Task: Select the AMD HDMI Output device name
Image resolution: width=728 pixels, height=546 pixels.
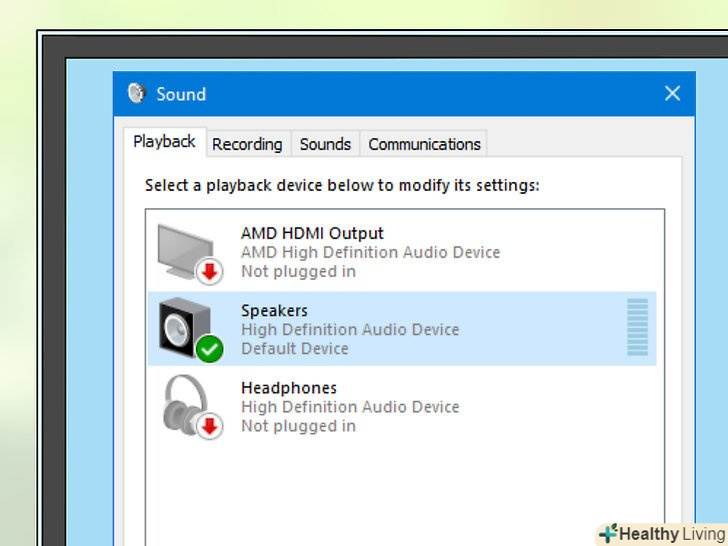Action: (312, 234)
